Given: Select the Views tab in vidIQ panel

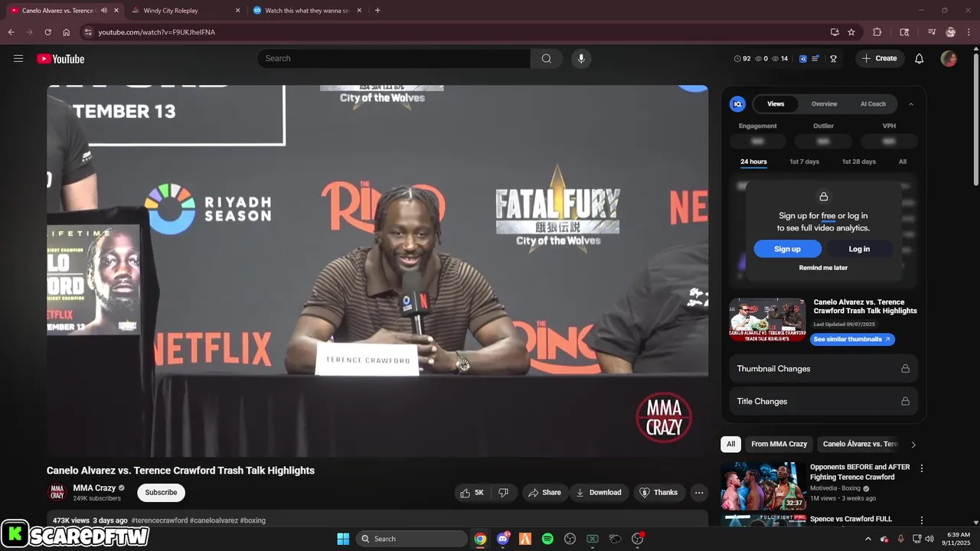Looking at the screenshot, I should tap(776, 104).
